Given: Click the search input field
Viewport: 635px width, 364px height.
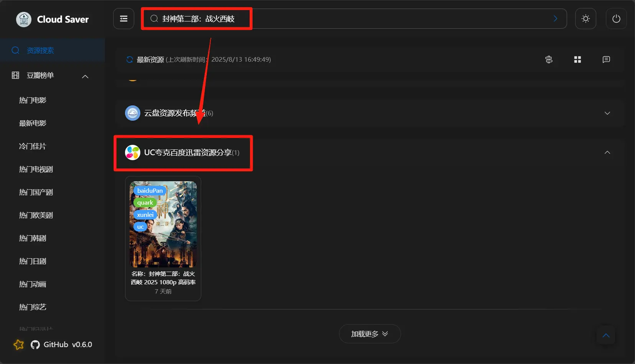Looking at the screenshot, I should tap(345, 19).
